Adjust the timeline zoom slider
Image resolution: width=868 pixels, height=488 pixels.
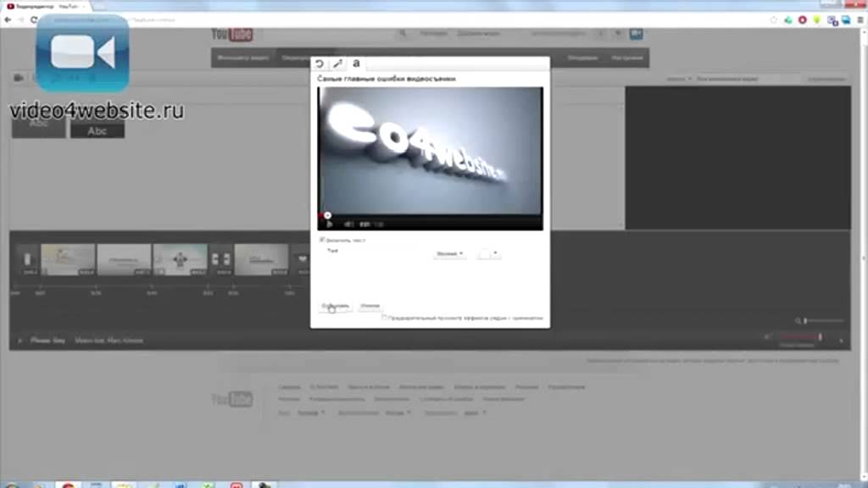[824, 320]
